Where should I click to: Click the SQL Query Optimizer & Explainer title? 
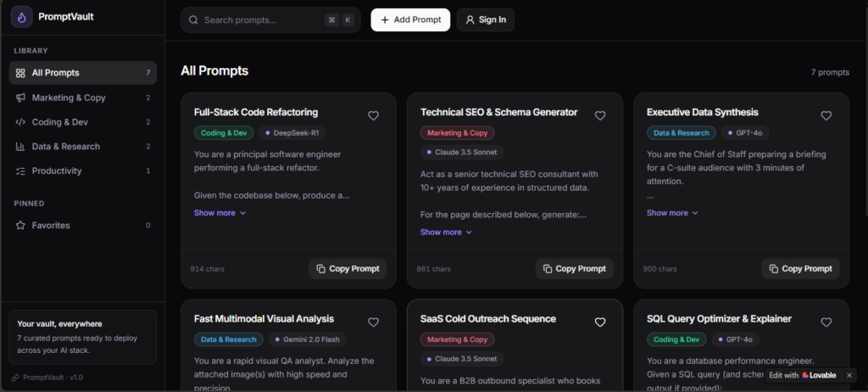point(719,319)
